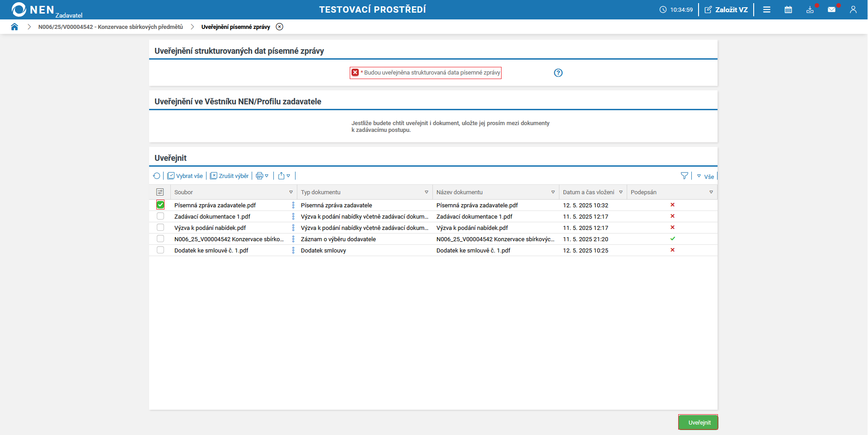868x435 pixels.
Task: Open row menu for Výzva k podání nabídek.pdf
Action: (293, 228)
